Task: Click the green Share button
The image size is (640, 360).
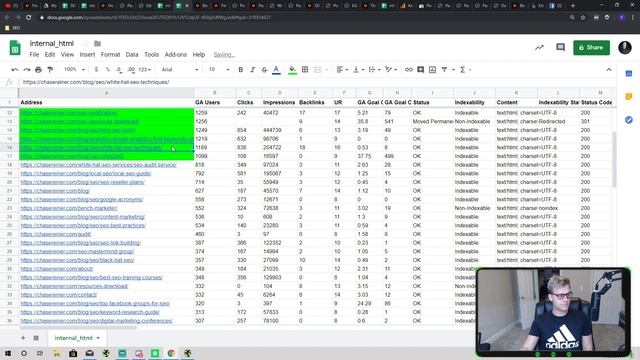Action: (x=591, y=48)
